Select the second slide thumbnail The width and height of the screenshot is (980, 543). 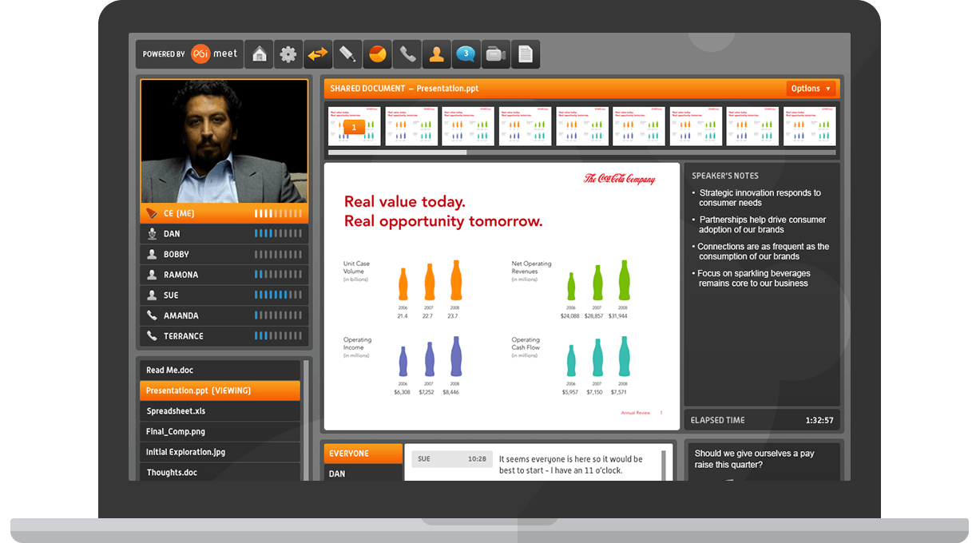pyautogui.click(x=411, y=126)
